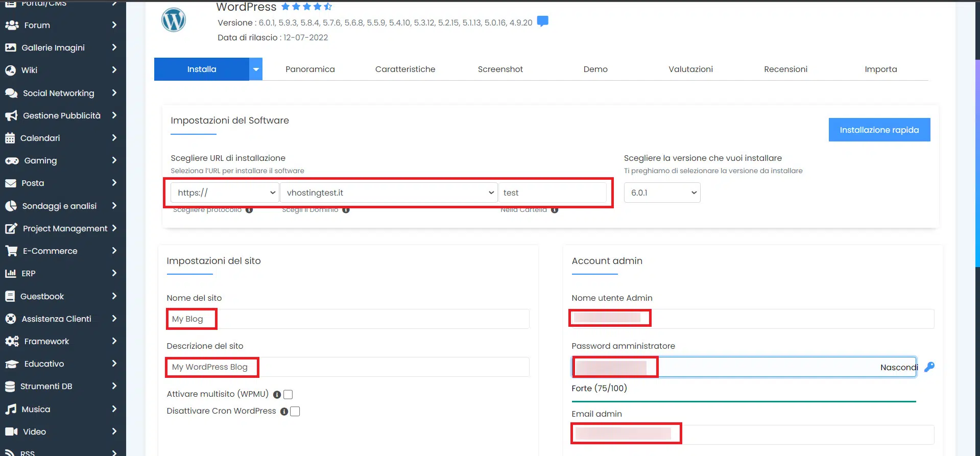Click info icon beside Nella Cartella
Image resolution: width=980 pixels, height=456 pixels.
555,210
